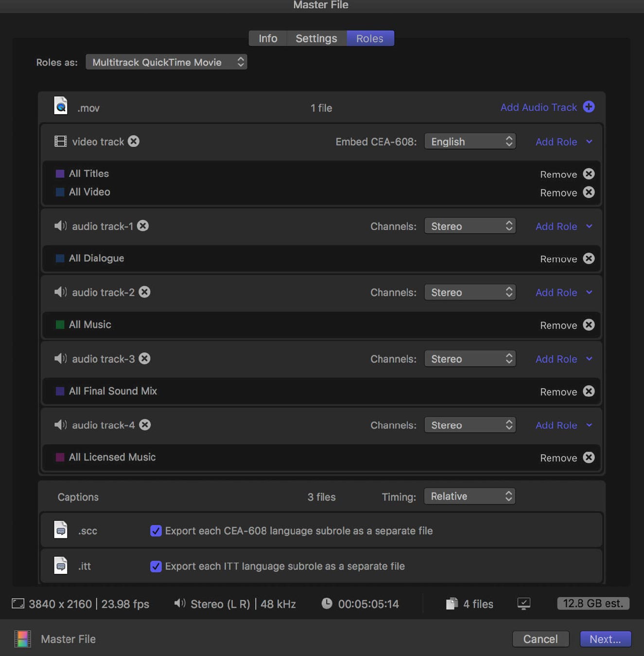
Task: Open Add Role menu for audio track-4
Action: pyautogui.click(x=564, y=425)
